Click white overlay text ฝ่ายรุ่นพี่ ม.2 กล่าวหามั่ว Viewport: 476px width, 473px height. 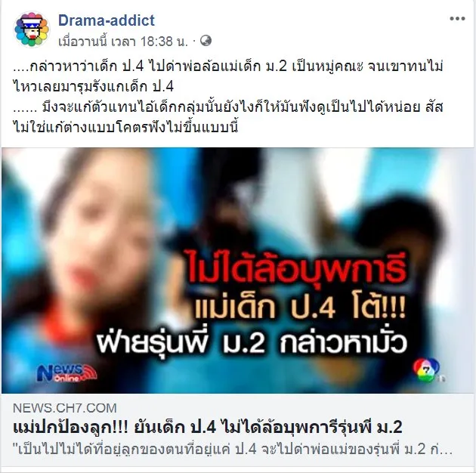[x=252, y=342]
